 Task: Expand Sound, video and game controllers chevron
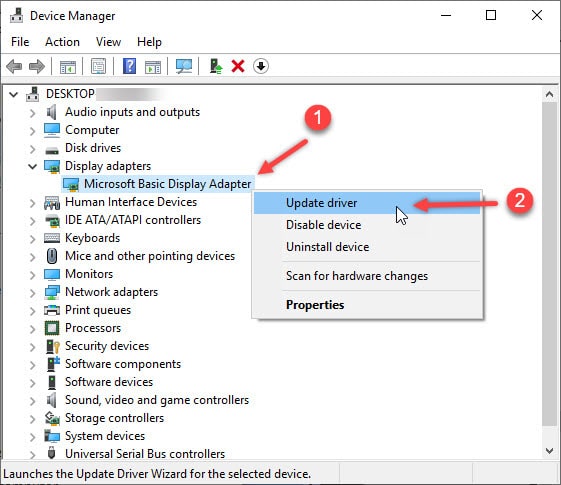(x=33, y=401)
